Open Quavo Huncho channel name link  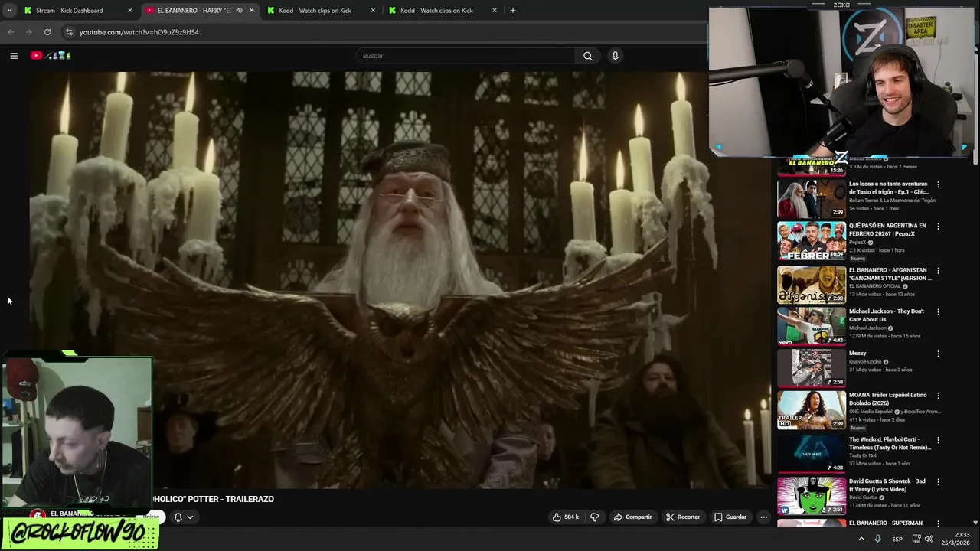(x=865, y=362)
